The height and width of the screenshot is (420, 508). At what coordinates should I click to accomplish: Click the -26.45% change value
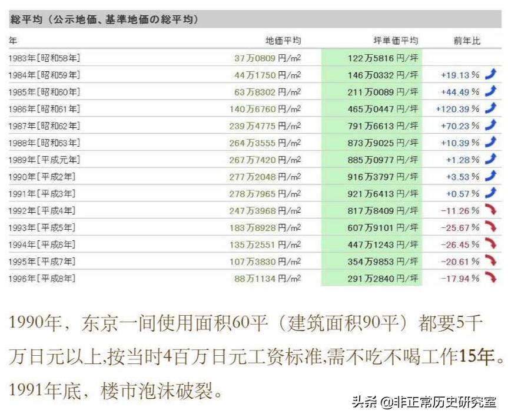[x=460, y=244]
